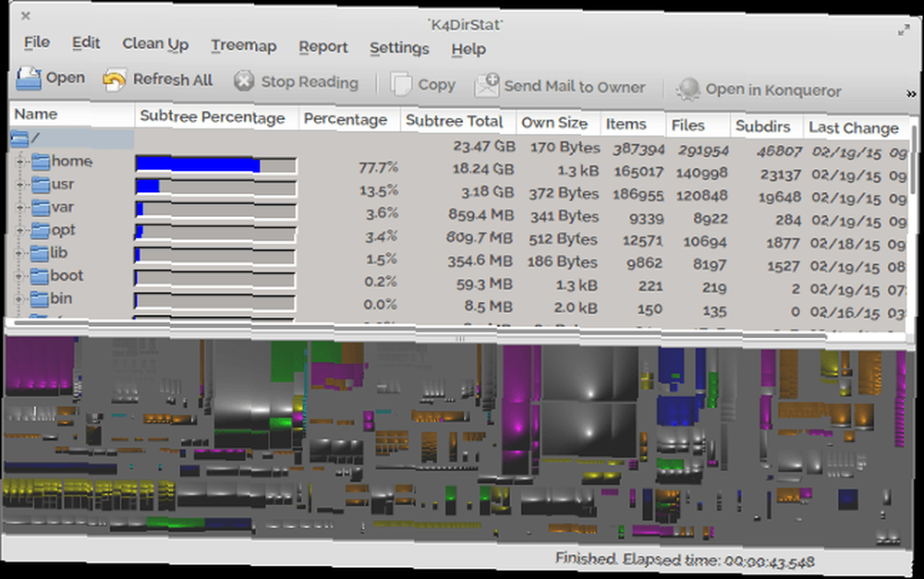
Task: Sort by the Name column header
Action: 72,115
